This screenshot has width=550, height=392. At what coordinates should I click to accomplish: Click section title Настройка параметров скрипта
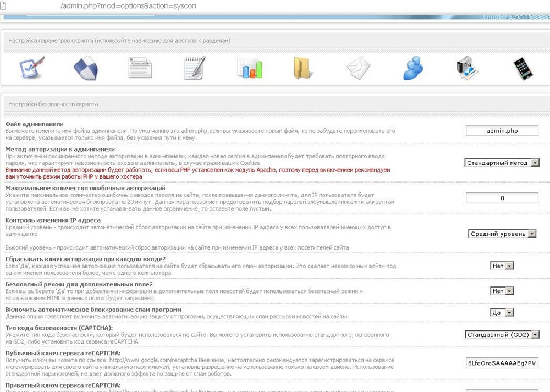click(x=119, y=41)
